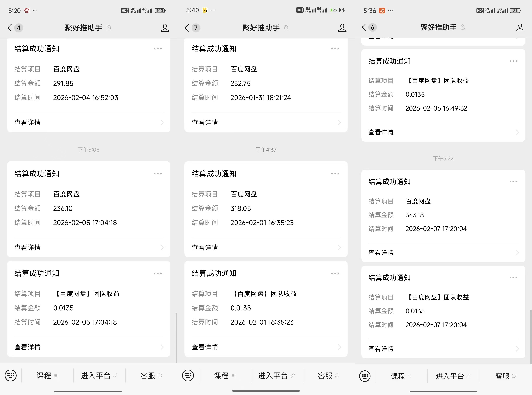Viewport: 532px width, 395px height.
Task: Open profile icon in middle screen header
Action: [x=342, y=28]
